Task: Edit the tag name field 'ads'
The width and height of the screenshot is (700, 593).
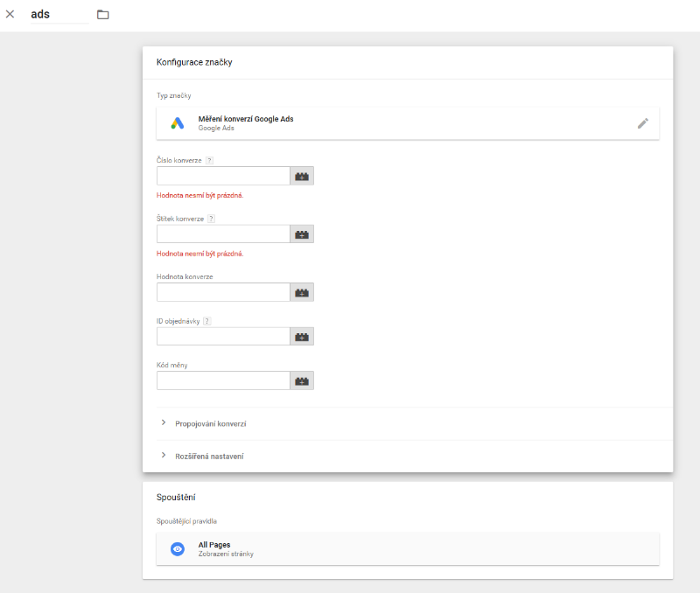Action: pyautogui.click(x=59, y=14)
